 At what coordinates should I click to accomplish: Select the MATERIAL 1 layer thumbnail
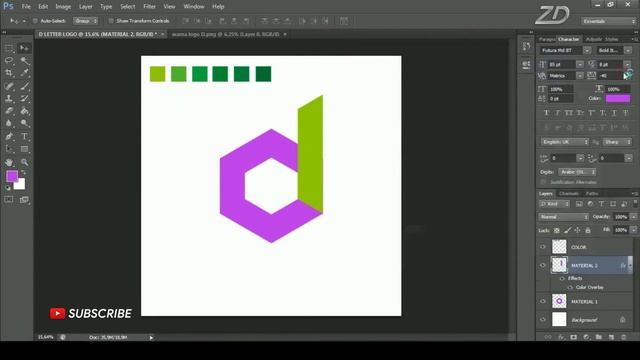(x=559, y=301)
